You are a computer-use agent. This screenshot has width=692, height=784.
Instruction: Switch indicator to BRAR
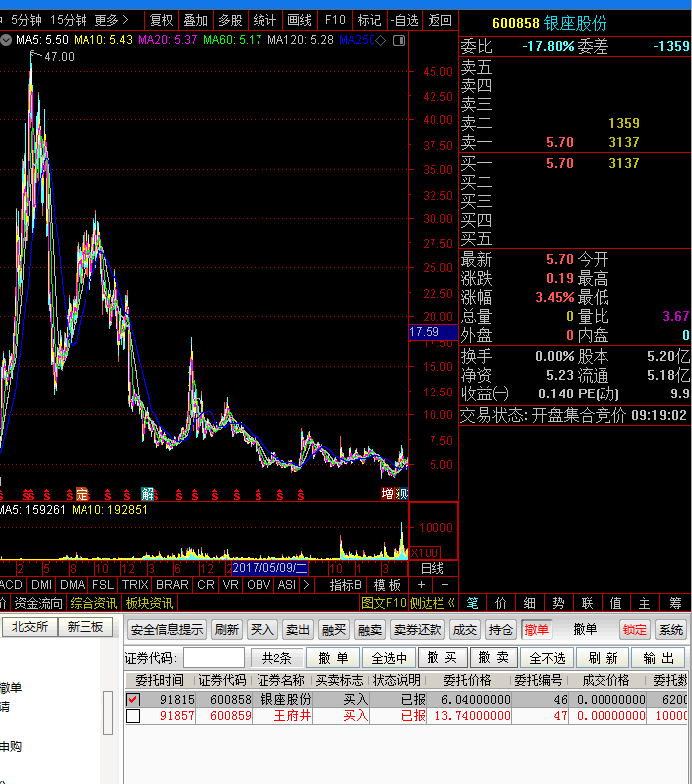point(172,585)
